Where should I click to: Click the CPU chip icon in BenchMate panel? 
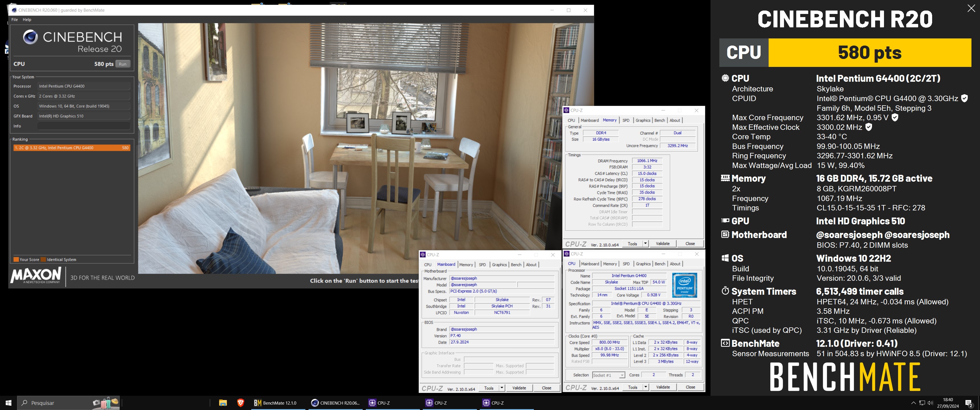point(725,78)
